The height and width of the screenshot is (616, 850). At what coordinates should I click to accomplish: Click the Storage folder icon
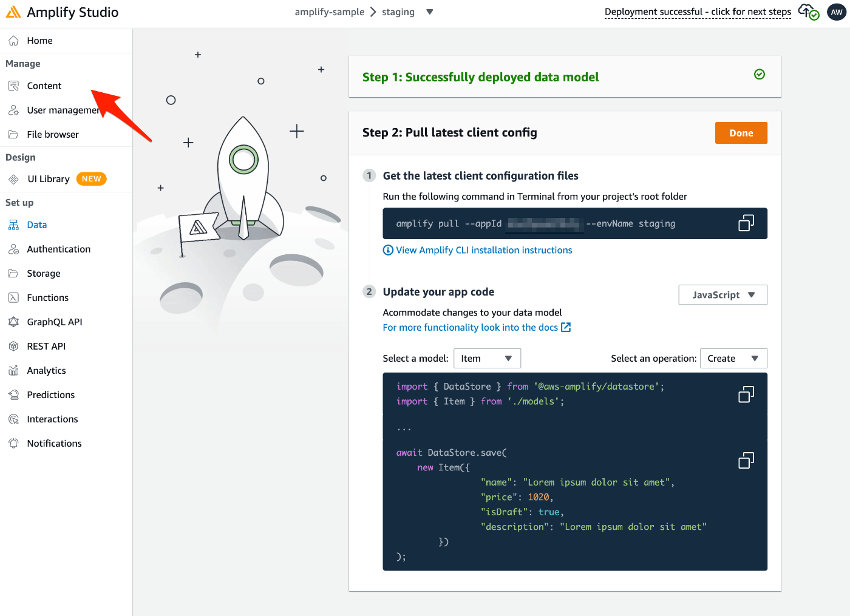pyautogui.click(x=13, y=274)
